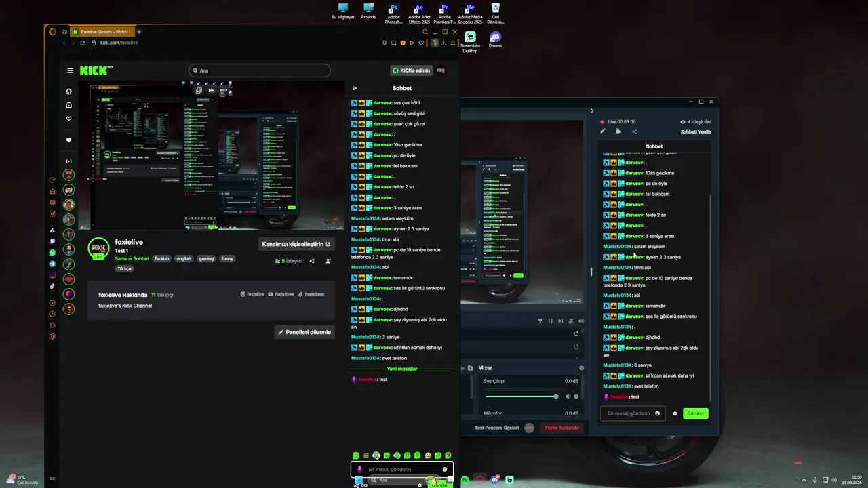Click the Streamlabs share icon
868x488 pixels.
(634, 131)
